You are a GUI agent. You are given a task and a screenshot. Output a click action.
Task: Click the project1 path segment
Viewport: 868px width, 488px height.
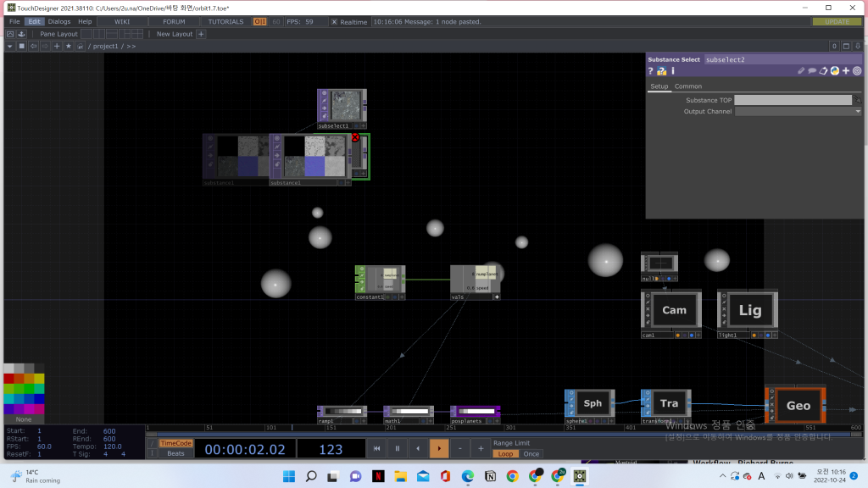[x=105, y=46]
